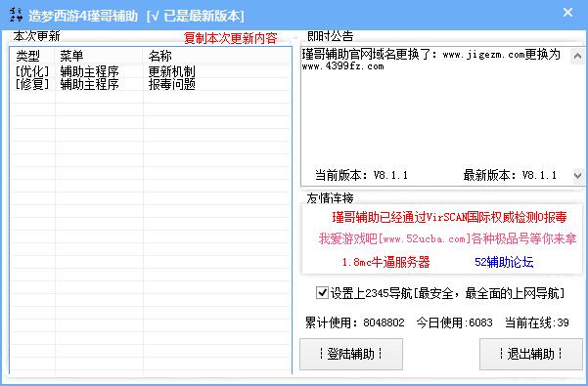Select the [修复] row type cell
588x386 pixels.
point(32,84)
